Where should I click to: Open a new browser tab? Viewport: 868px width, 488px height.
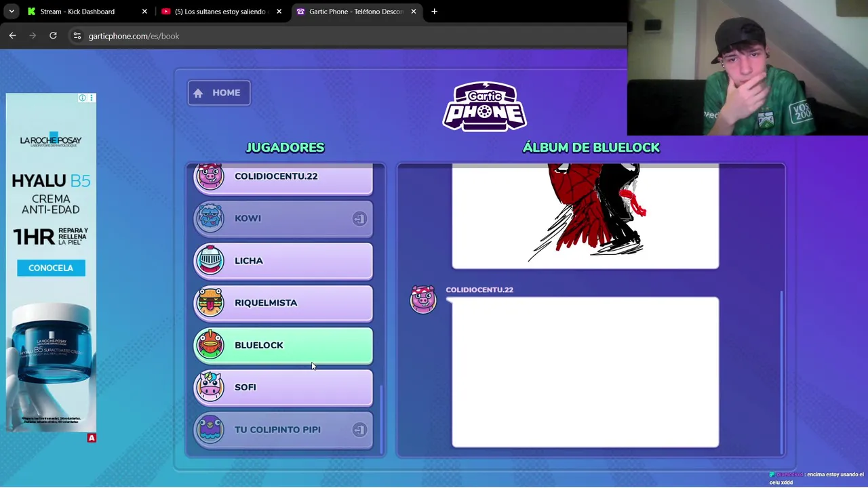pyautogui.click(x=434, y=12)
